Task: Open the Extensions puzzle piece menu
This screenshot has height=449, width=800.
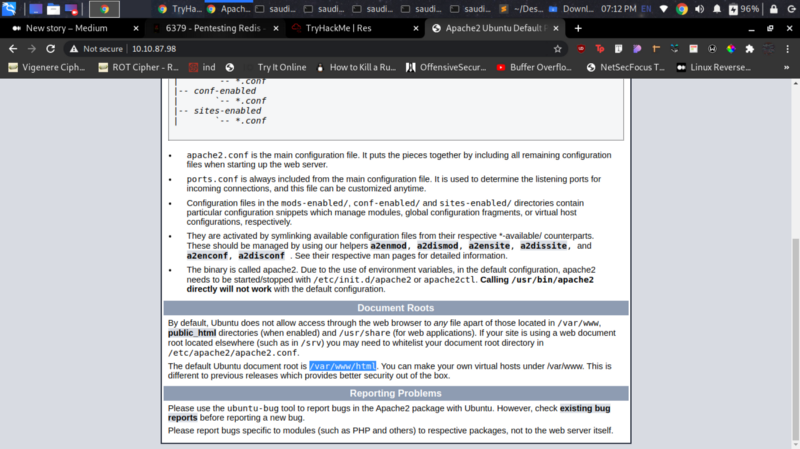Action: [x=749, y=48]
